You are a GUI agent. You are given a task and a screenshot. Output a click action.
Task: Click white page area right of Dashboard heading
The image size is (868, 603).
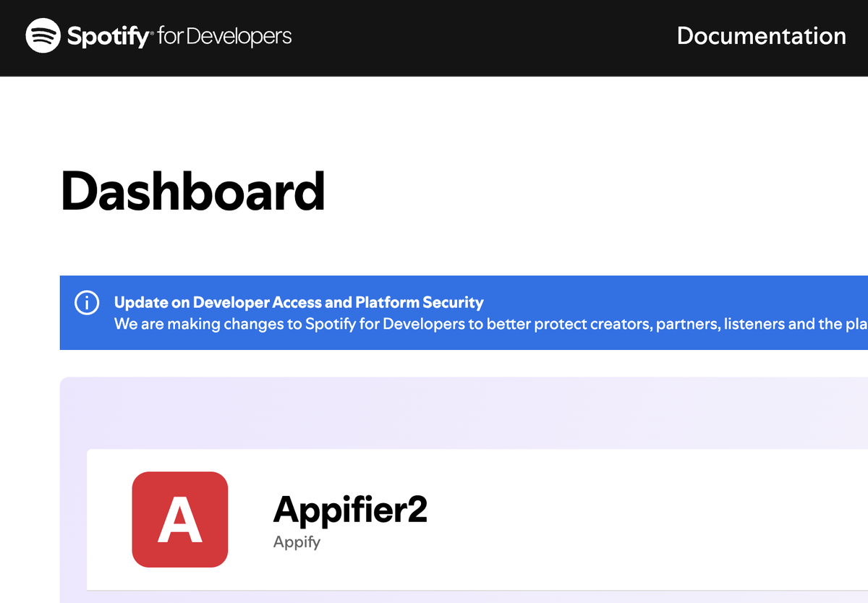click(x=579, y=192)
